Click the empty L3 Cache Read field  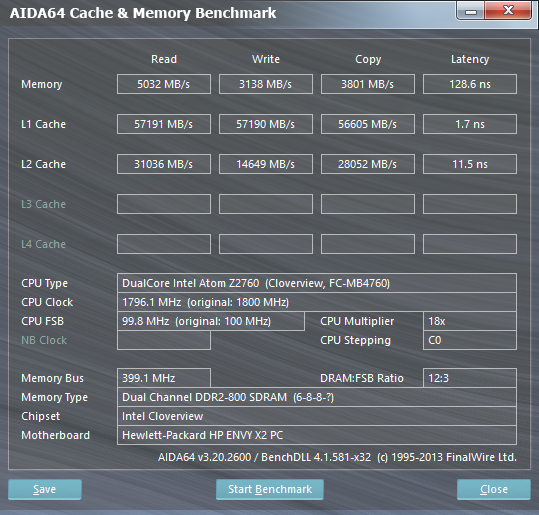pyautogui.click(x=164, y=204)
